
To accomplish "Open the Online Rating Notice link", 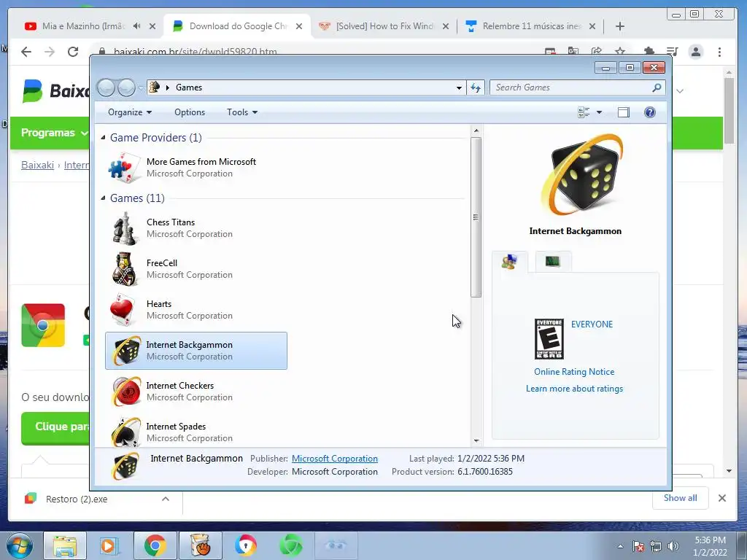I will [x=574, y=372].
